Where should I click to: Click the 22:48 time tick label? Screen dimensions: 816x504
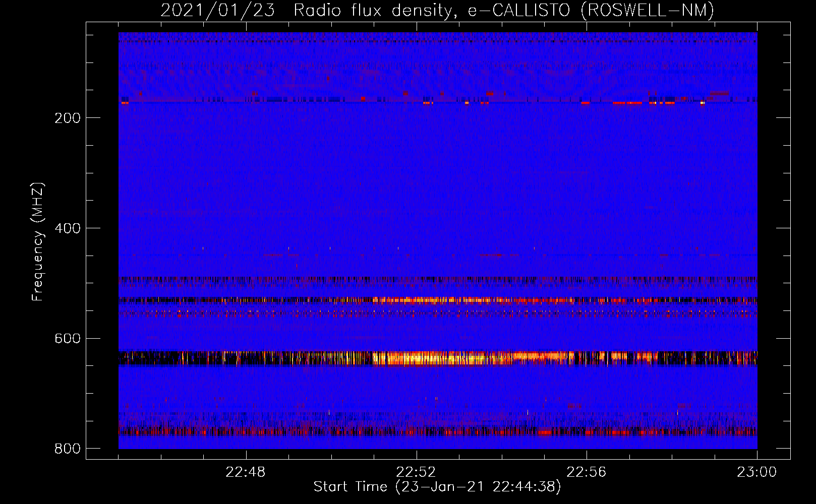(x=246, y=472)
